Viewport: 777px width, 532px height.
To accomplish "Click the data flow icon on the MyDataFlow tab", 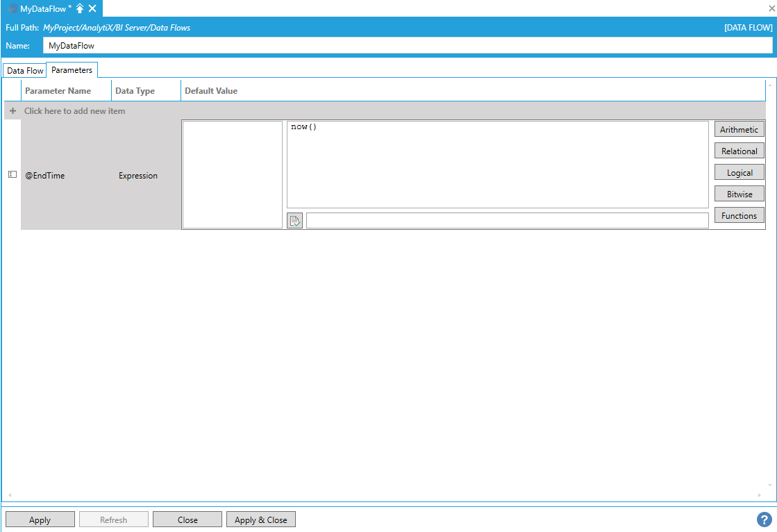I will point(12,8).
